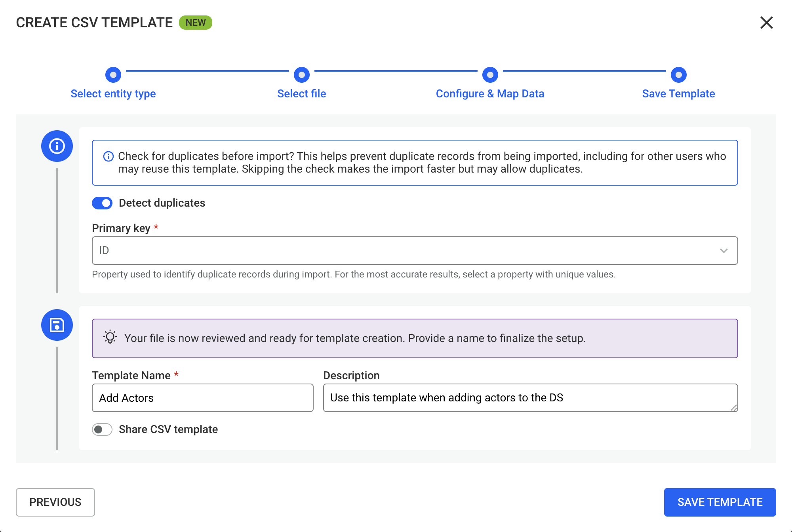Focus the Template Name input field
Viewport: 792px width, 532px height.
click(203, 398)
